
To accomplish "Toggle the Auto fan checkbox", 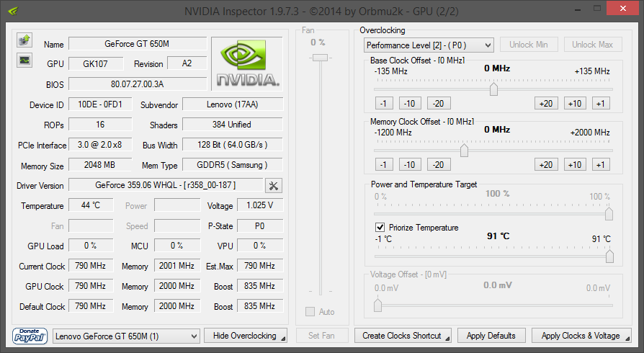I will pyautogui.click(x=310, y=311).
